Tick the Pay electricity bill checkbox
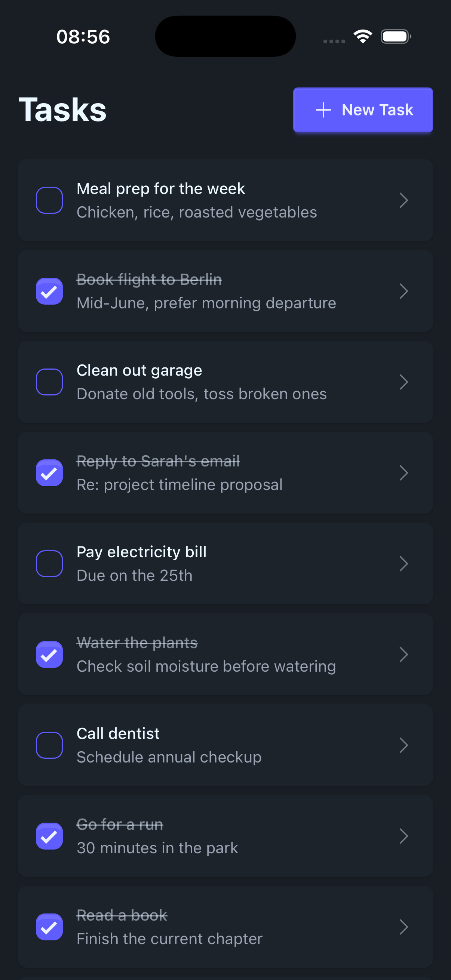 coord(49,563)
